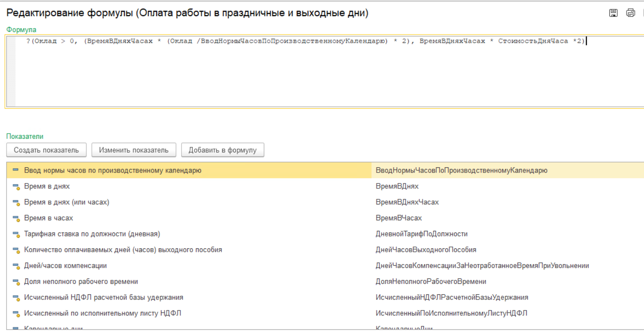The height and width of the screenshot is (335, 644).
Task: Click icon next to 'Дней/часов компенсации'
Action: (16, 266)
